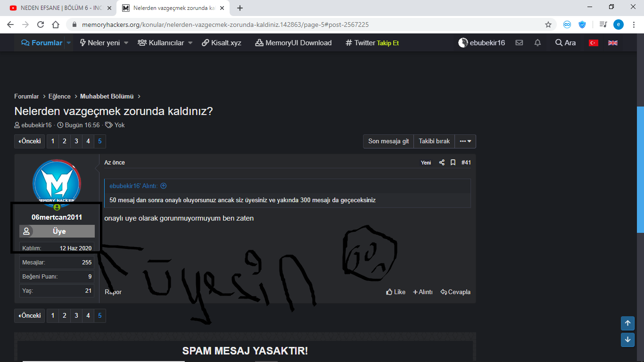Open MemoryUI Download nav link
644x362 pixels.
tap(293, 42)
